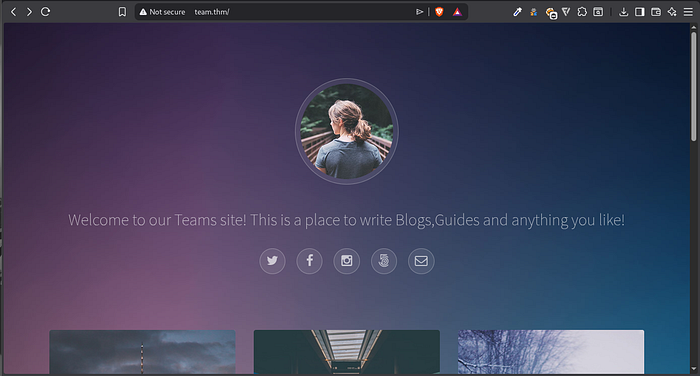The height and width of the screenshot is (376, 700).
Task: Toggle the browser sidebar panel
Action: (x=640, y=12)
